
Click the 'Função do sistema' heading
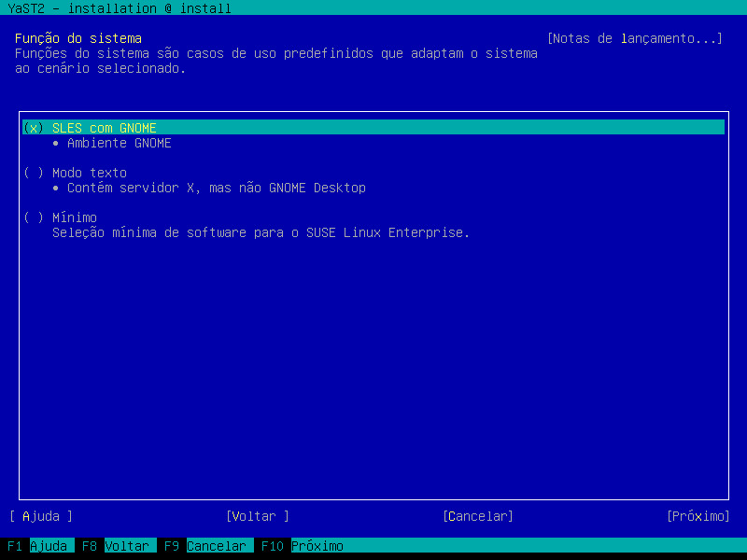click(x=78, y=38)
